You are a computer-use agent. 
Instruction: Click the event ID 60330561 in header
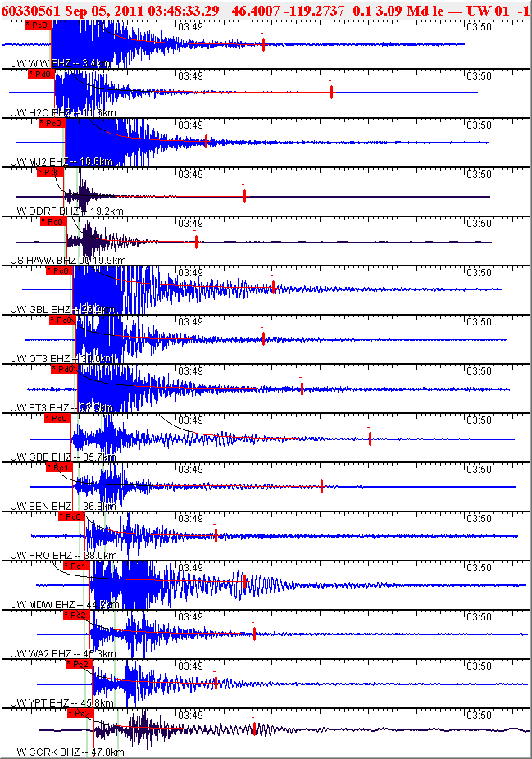tap(31, 11)
